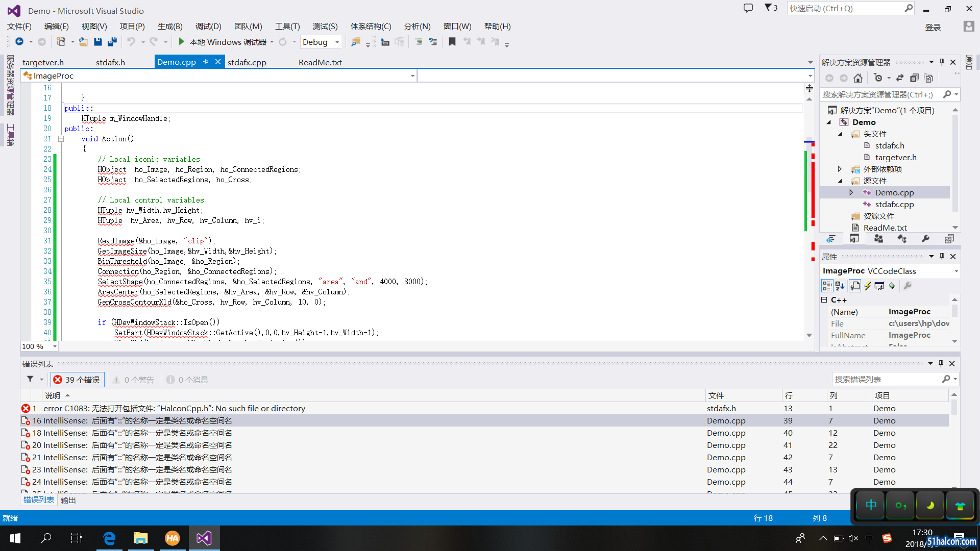Open the 工具(T) menu
980x551 pixels.
pyautogui.click(x=287, y=27)
